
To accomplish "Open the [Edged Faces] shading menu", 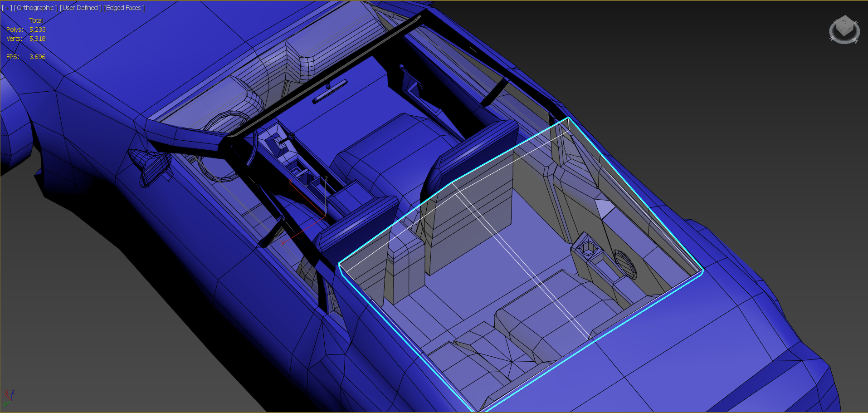I will coord(124,7).
